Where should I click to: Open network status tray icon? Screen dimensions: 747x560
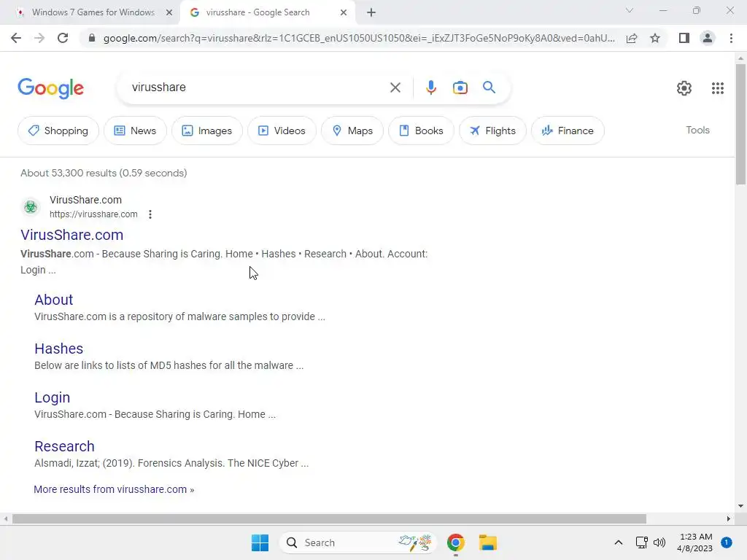tap(642, 542)
